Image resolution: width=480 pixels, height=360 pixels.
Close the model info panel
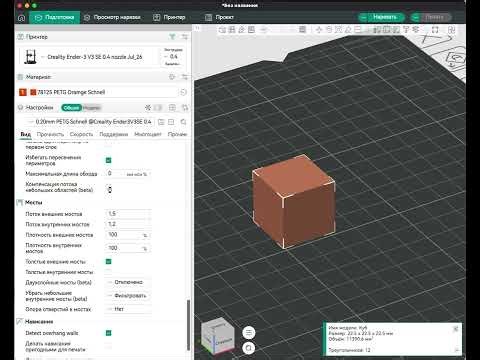(x=456, y=329)
